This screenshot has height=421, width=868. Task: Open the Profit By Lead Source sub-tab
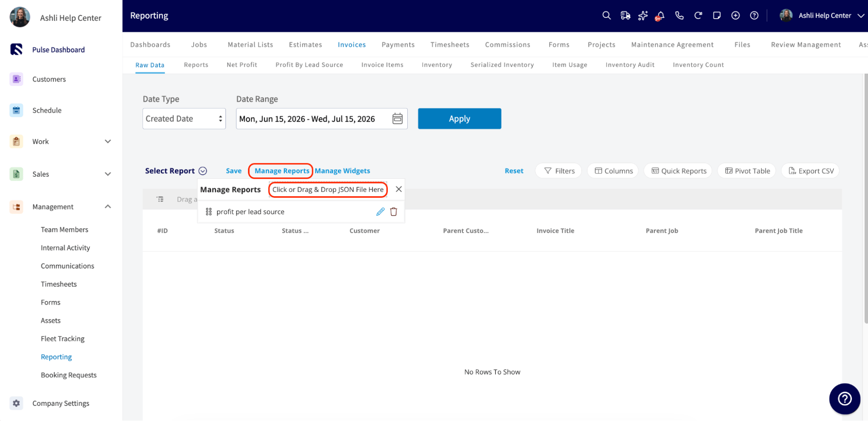point(309,65)
